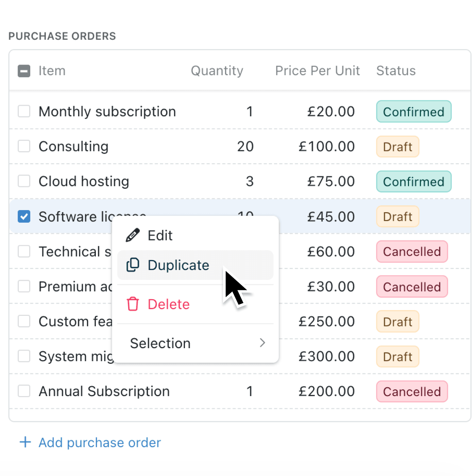Image resolution: width=476 pixels, height=476 pixels.
Task: Choose Edit from the context menu
Action: (159, 235)
